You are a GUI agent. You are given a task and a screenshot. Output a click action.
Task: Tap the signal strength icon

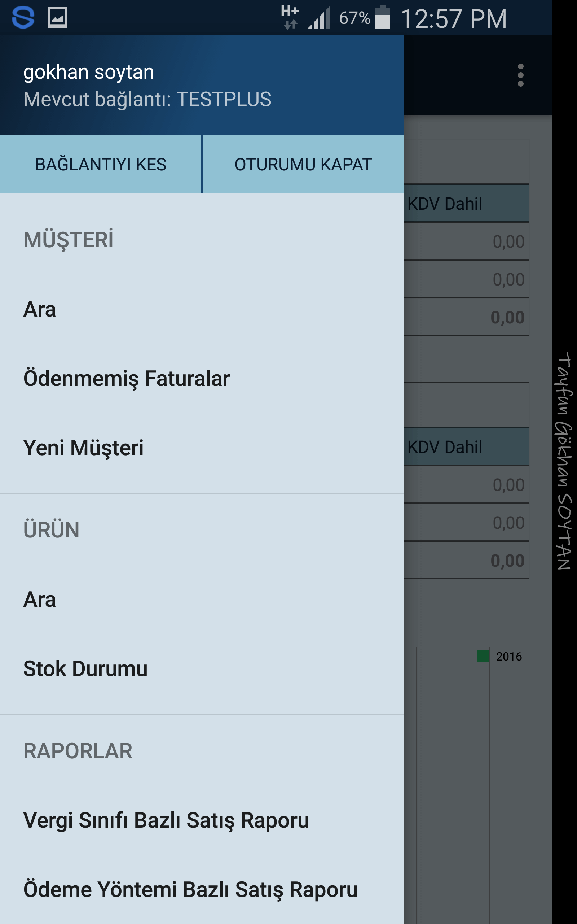click(x=319, y=18)
